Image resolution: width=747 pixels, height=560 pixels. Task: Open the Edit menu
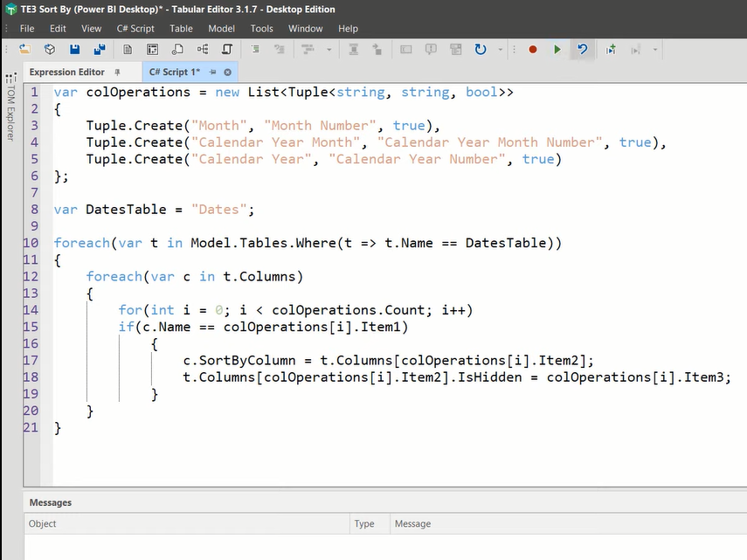tap(58, 29)
